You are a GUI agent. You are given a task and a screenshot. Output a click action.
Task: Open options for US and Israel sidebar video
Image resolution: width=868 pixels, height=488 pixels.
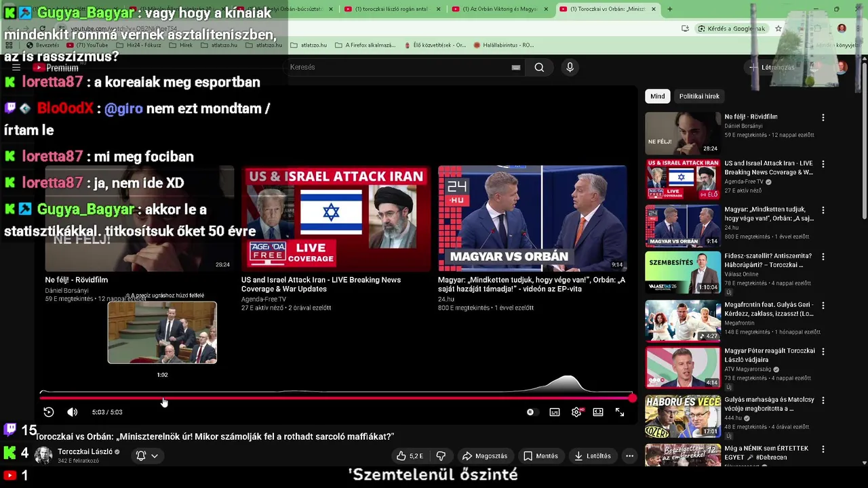[x=823, y=164]
